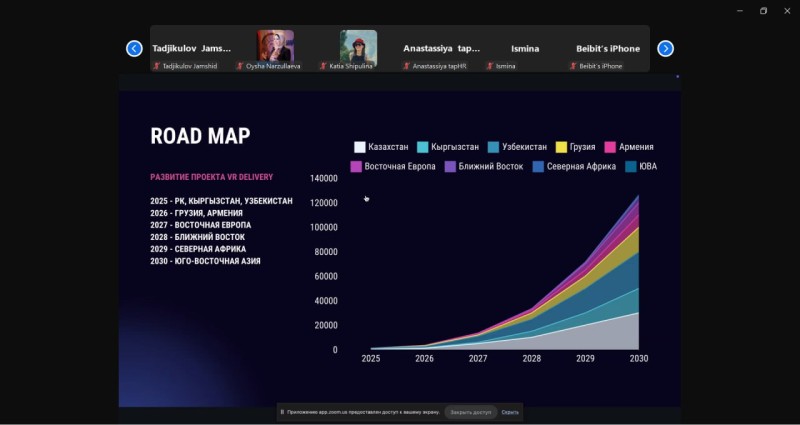Click muted mic icon beside Ismina

click(x=490, y=66)
